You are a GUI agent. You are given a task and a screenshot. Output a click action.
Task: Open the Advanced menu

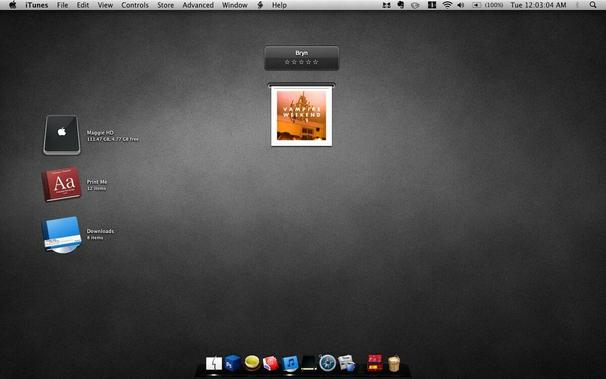pos(198,5)
